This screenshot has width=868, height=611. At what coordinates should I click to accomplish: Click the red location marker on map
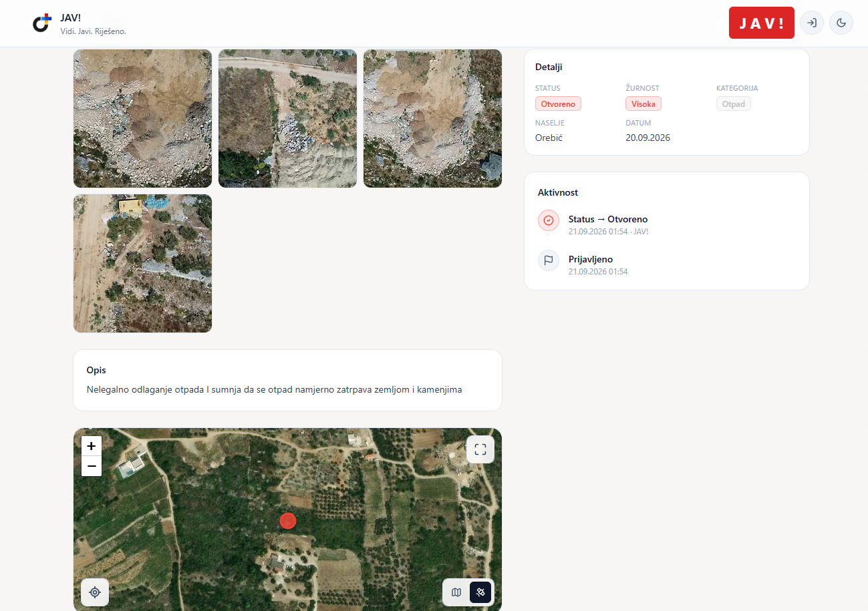click(288, 522)
